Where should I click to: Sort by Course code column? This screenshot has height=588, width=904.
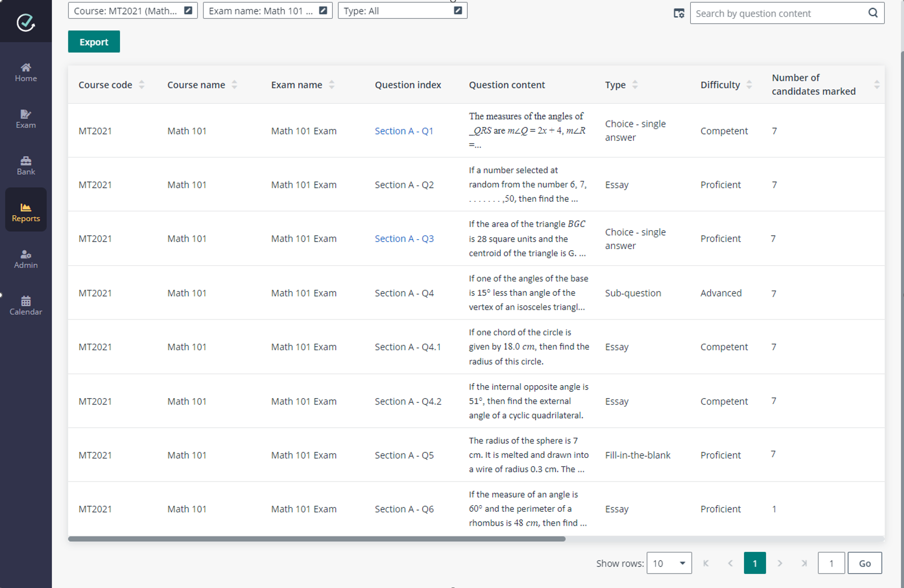[x=142, y=84]
